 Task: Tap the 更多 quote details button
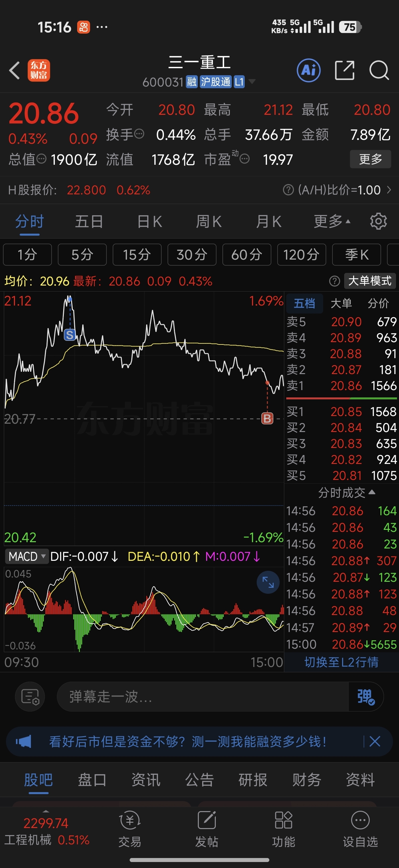pyautogui.click(x=370, y=159)
